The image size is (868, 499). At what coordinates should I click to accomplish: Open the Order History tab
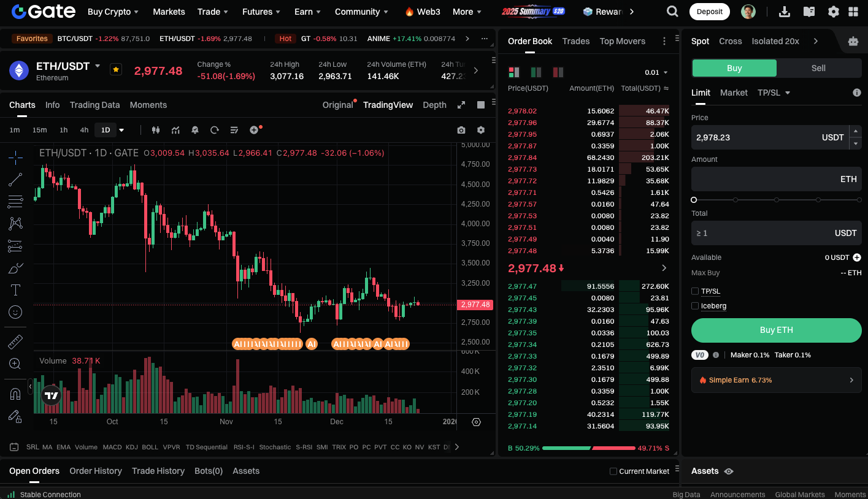click(96, 471)
